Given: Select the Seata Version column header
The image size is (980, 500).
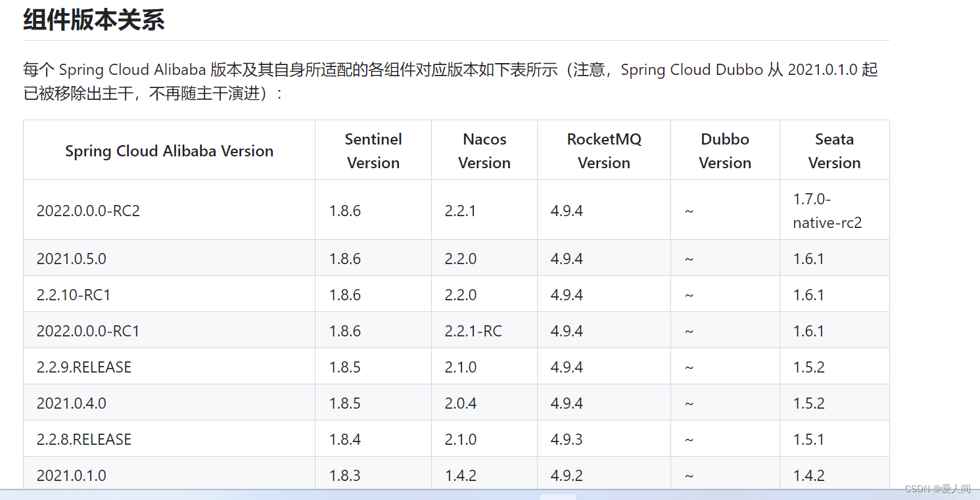Looking at the screenshot, I should tap(834, 150).
